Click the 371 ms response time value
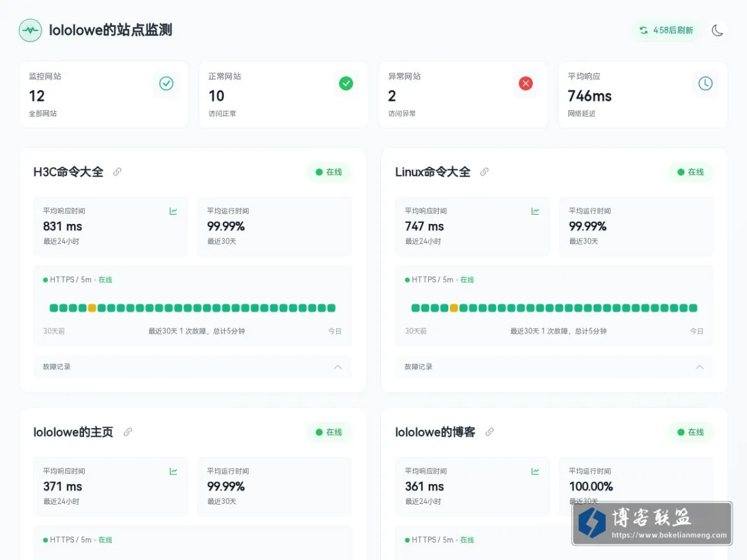This screenshot has height=560, width=747. (62, 487)
